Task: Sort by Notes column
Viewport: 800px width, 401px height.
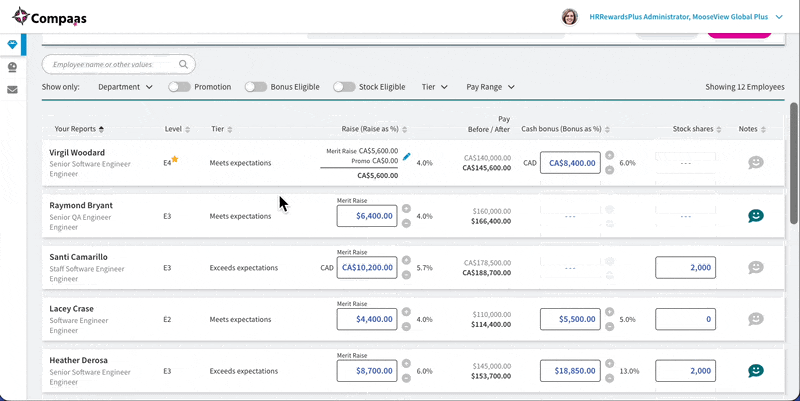Action: coord(752,129)
